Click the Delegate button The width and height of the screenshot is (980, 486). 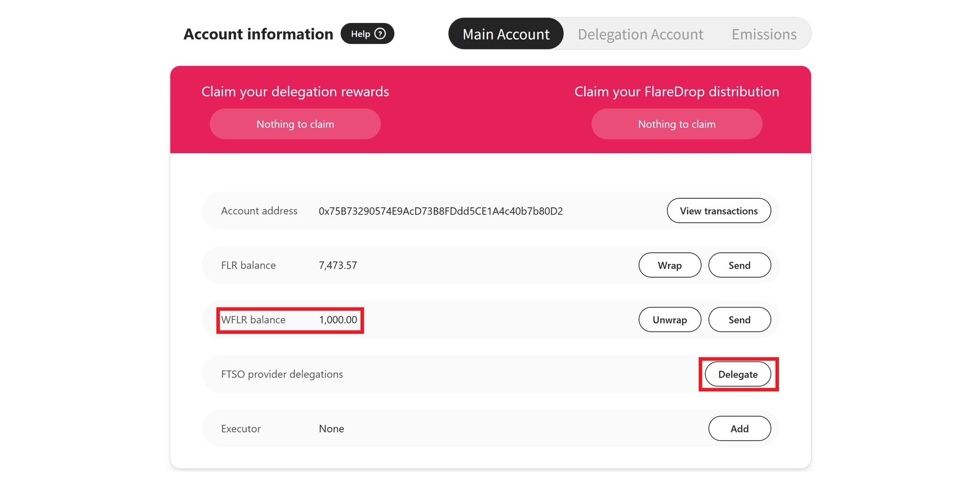tap(737, 374)
